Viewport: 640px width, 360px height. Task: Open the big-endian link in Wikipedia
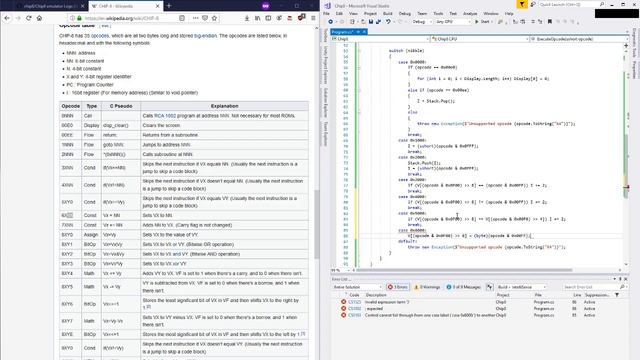tap(205, 36)
